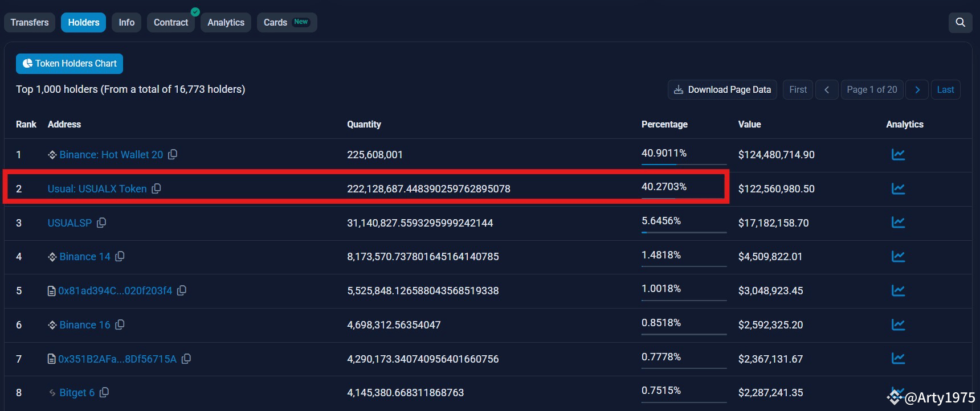980x411 pixels.
Task: Open analytics chart for Binance 16 row
Action: pyautogui.click(x=898, y=324)
